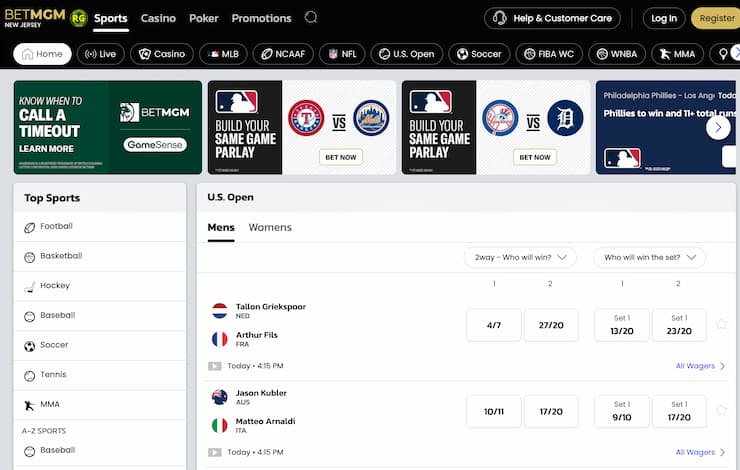Open the GameSense Call a Timeout banner
740x470 pixels.
(x=108, y=127)
